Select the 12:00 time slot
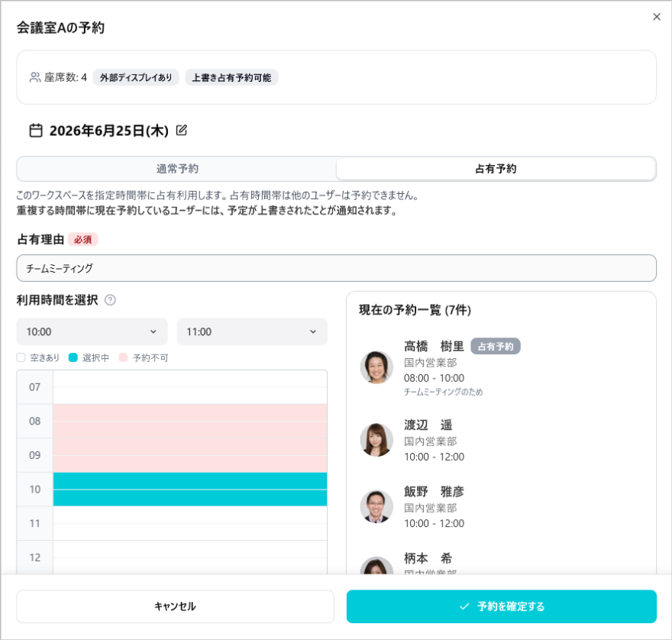672x640 pixels. [190, 557]
